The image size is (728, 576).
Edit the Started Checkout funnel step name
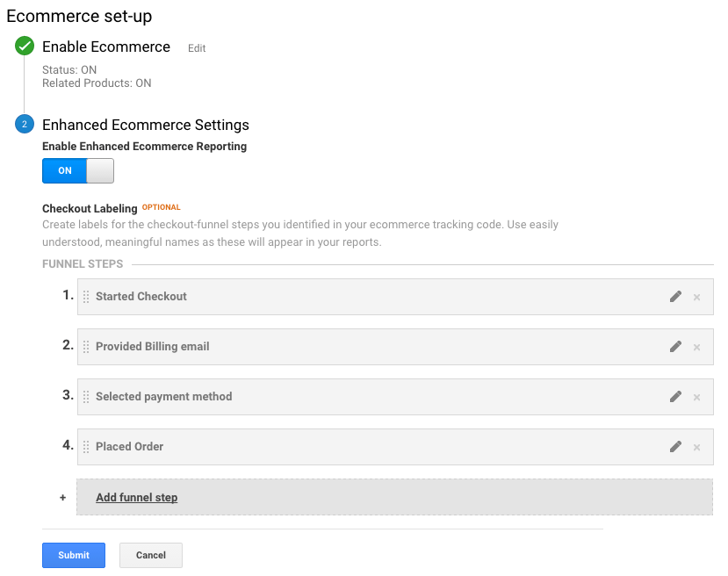coord(675,297)
